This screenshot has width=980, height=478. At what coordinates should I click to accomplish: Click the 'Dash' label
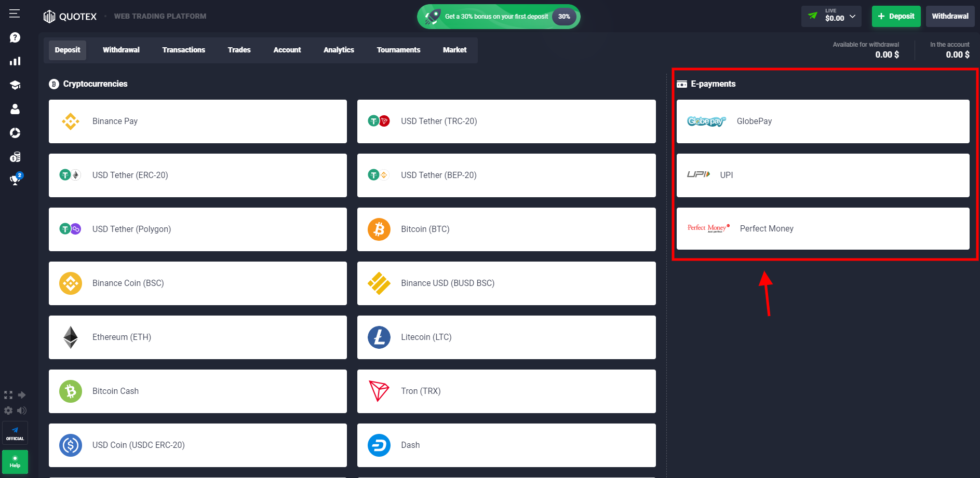(x=410, y=445)
